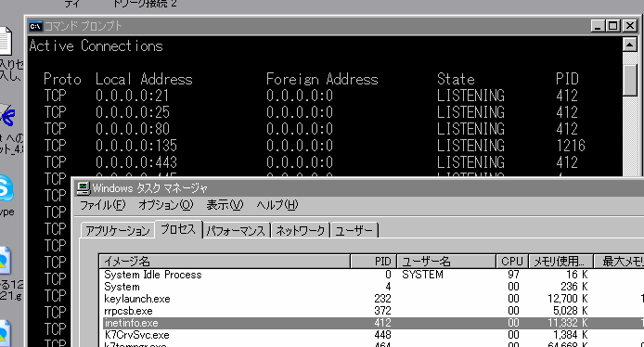The image size is (644, 347).
Task: Sort processes by PID column header
Action: 373,261
